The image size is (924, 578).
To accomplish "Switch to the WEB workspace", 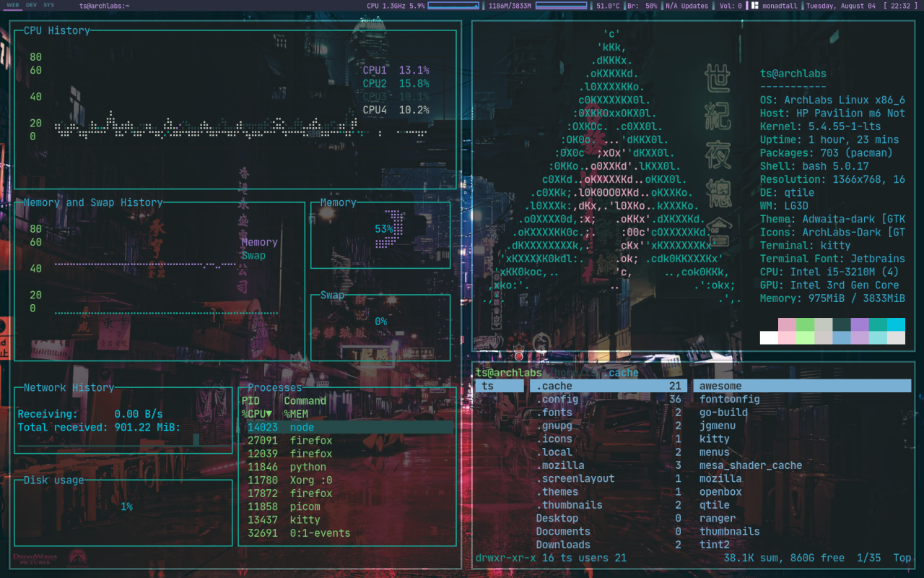I will (x=13, y=5).
